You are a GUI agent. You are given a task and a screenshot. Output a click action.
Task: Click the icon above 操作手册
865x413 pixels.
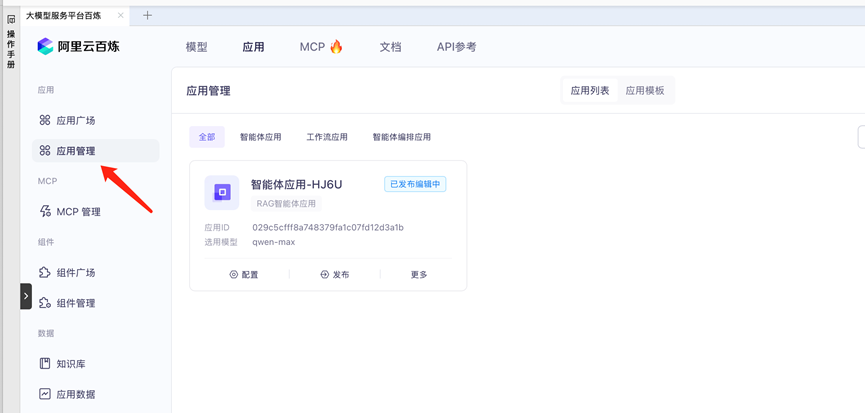11,19
